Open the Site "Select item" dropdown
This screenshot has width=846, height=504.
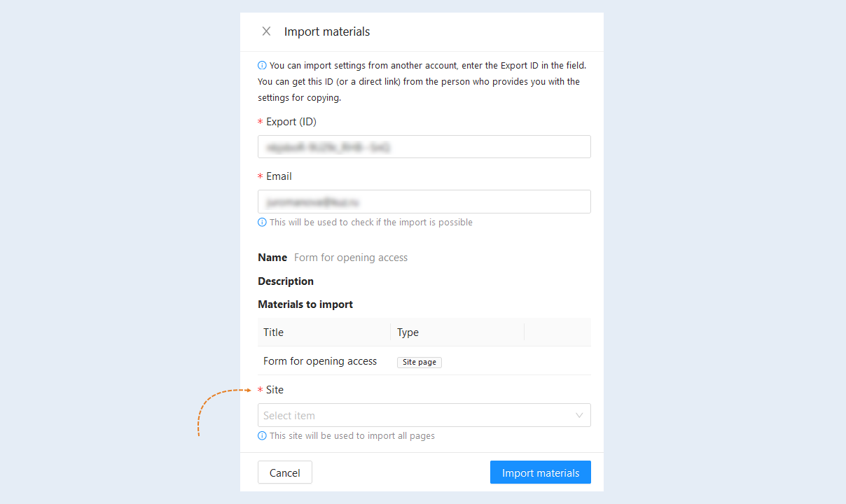click(424, 415)
